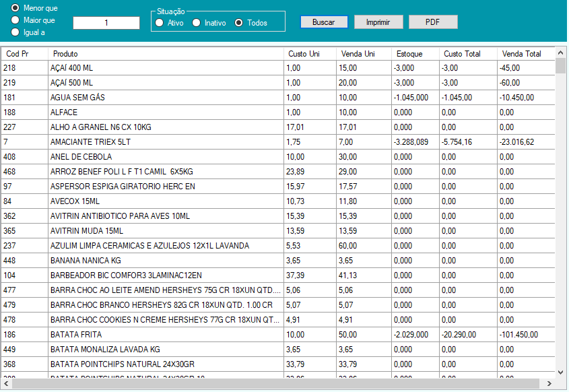Click the Imprimir button
Screen dimensions: 569x392
(x=378, y=22)
